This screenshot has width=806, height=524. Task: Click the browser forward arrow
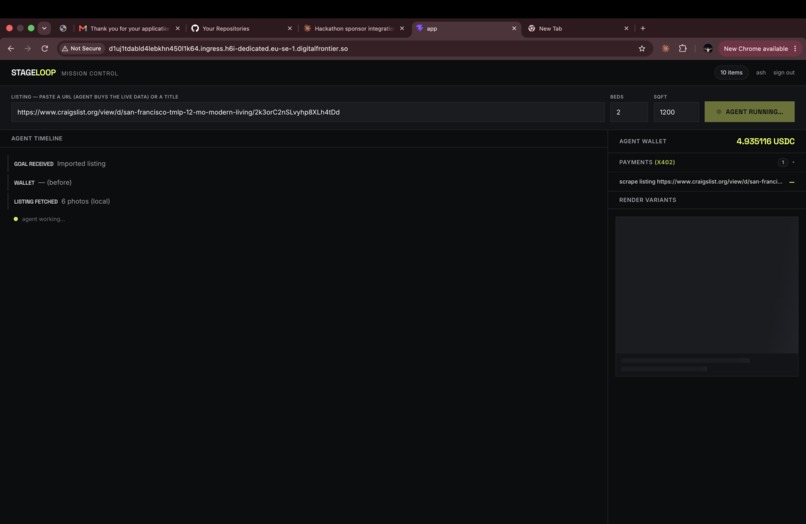(x=28, y=48)
